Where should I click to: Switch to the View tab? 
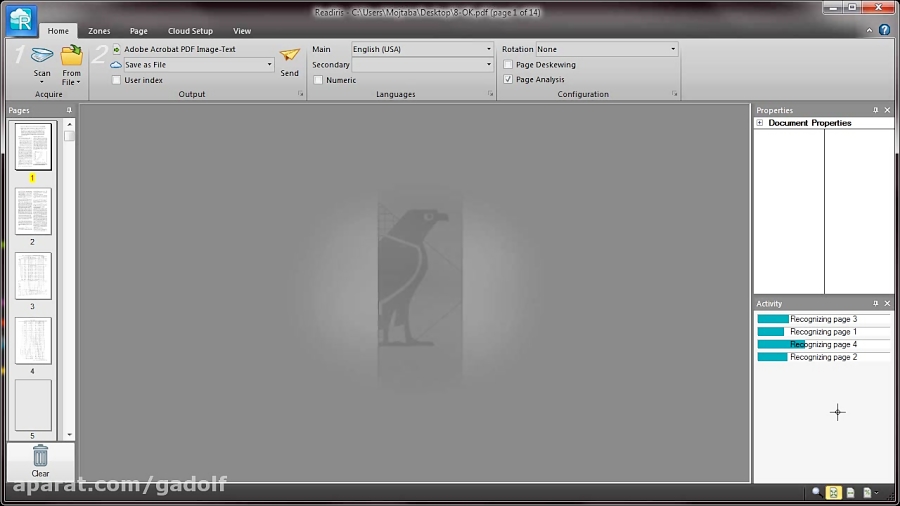[x=242, y=31]
